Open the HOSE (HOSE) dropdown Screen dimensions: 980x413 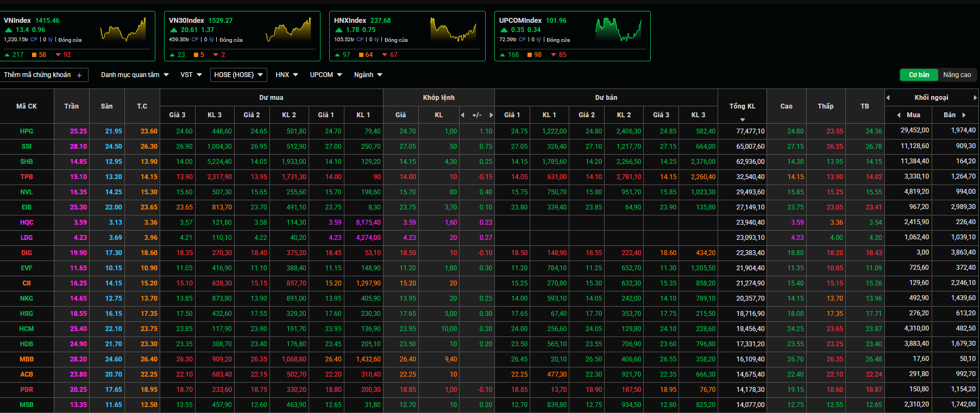(238, 75)
